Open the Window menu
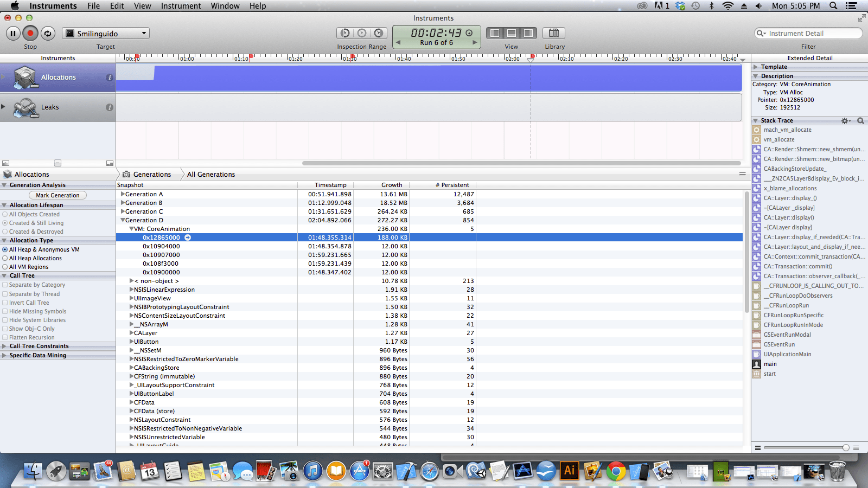This screenshot has width=868, height=488. click(225, 5)
